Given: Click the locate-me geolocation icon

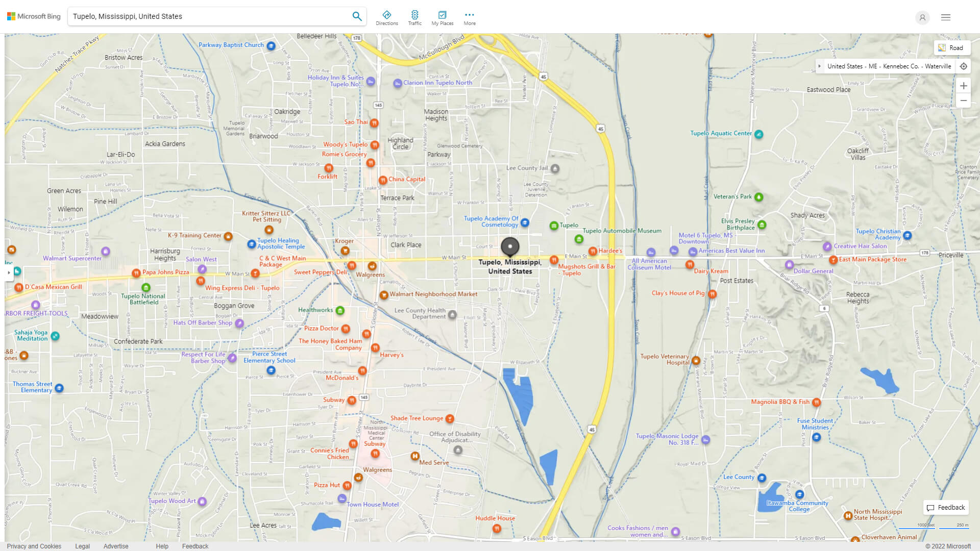Looking at the screenshot, I should [964, 66].
